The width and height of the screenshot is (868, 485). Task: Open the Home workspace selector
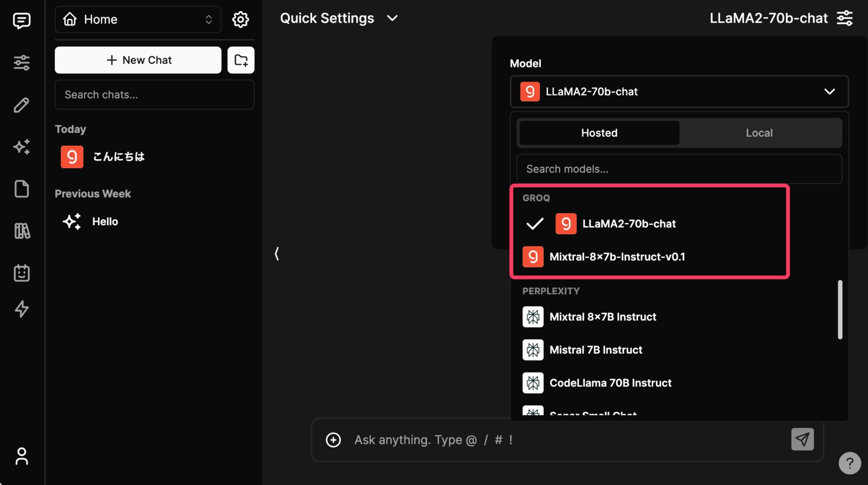click(138, 19)
